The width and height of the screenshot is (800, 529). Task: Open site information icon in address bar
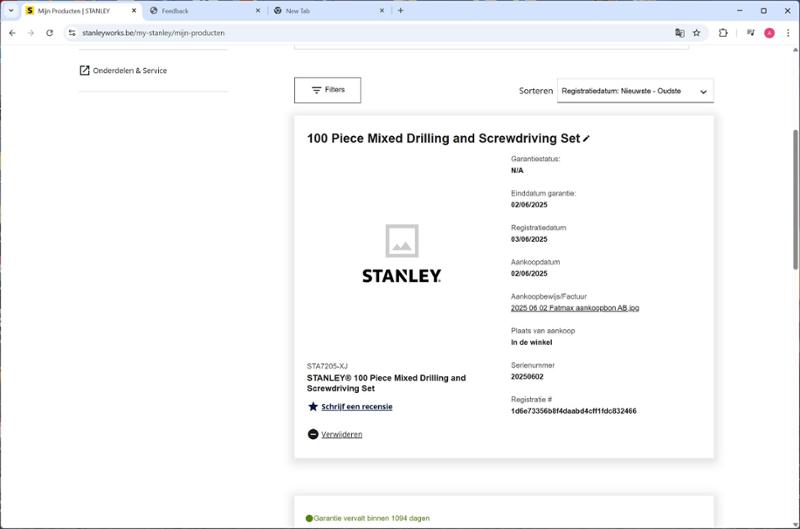pos(72,33)
